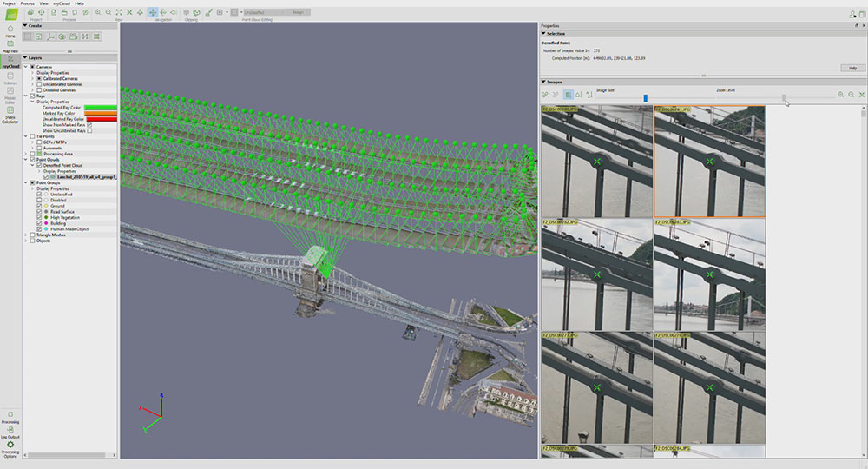Create new video animation camera icon
This screenshot has width=868, height=469.
[74, 36]
